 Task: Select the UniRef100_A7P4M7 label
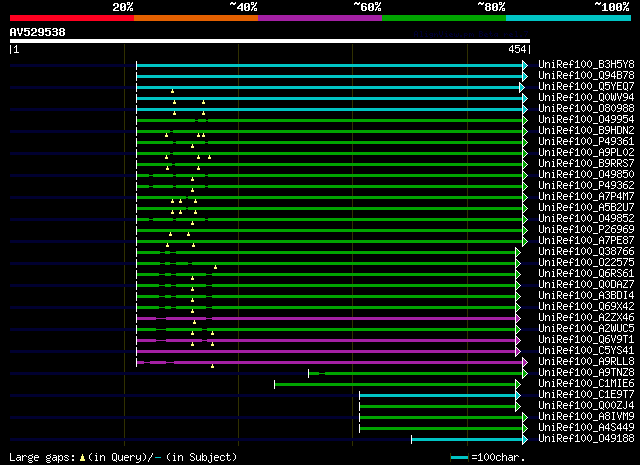click(x=586, y=197)
